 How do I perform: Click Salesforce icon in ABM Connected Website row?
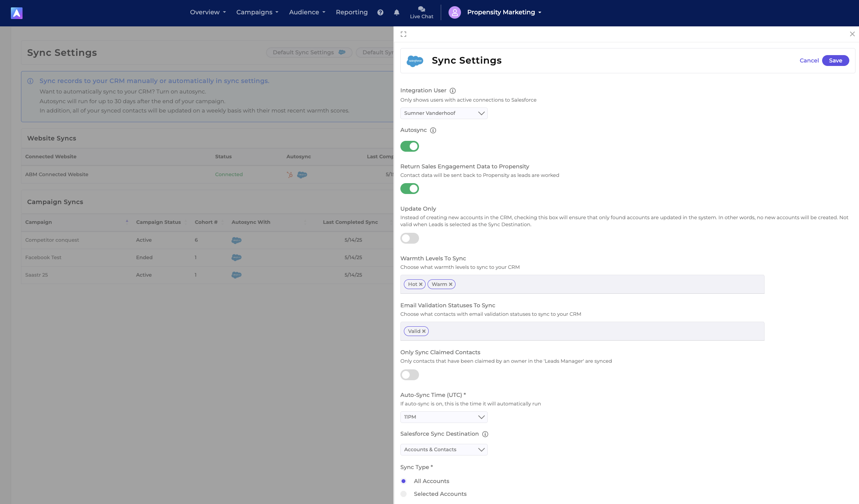302,175
